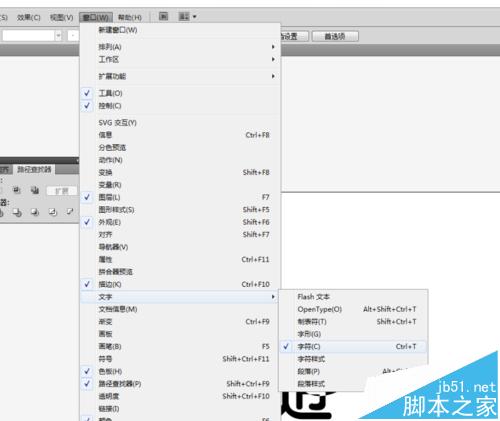The image size is (500, 421).
Task: Switch to the 路径查找器 panel tab
Action: click(x=34, y=169)
